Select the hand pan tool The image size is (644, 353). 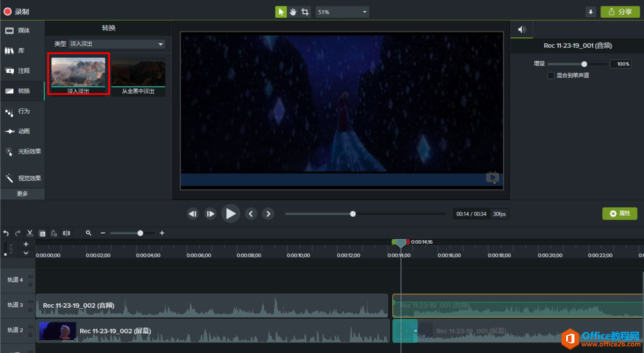pyautogui.click(x=293, y=12)
